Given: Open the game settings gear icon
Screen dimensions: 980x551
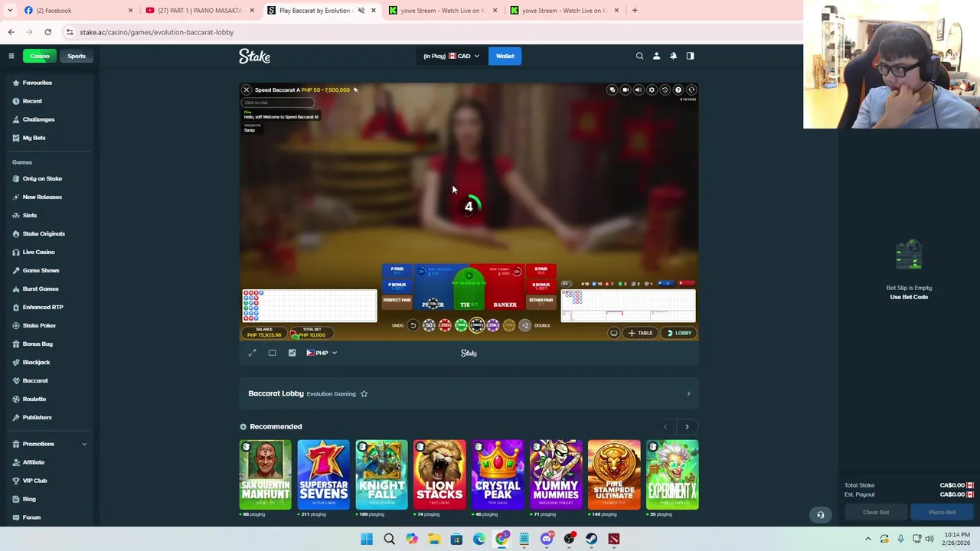Looking at the screenshot, I should [652, 90].
